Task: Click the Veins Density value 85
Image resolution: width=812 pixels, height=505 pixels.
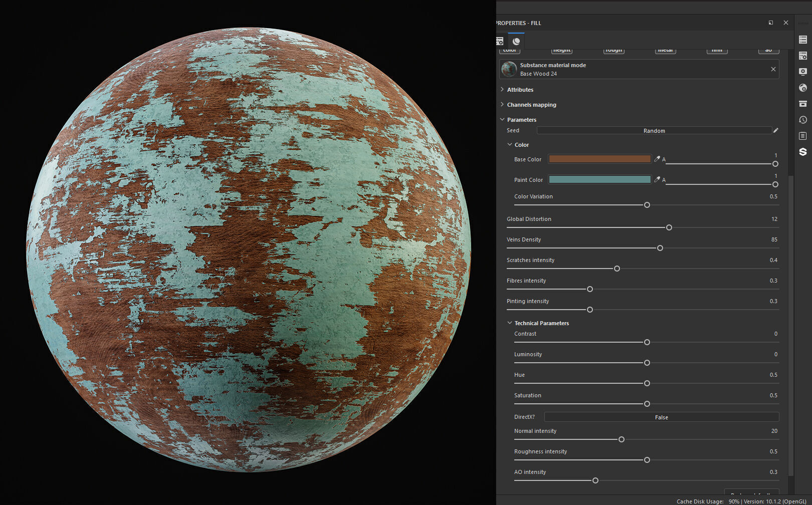Action: (x=774, y=239)
